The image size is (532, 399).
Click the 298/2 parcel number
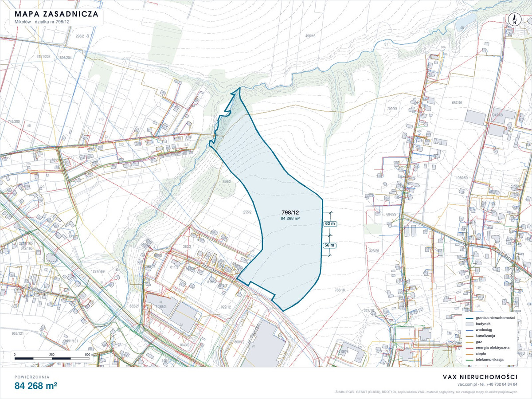pyautogui.click(x=80, y=36)
